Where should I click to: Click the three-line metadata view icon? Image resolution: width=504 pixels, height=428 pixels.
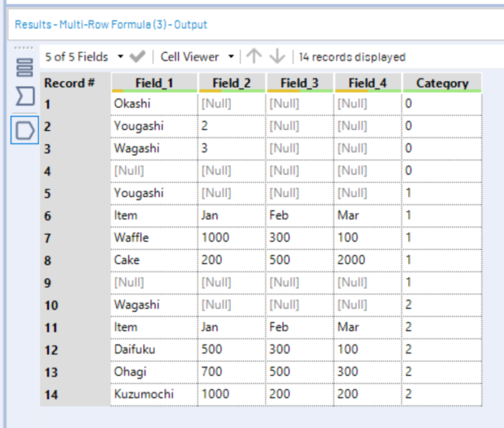[24, 68]
